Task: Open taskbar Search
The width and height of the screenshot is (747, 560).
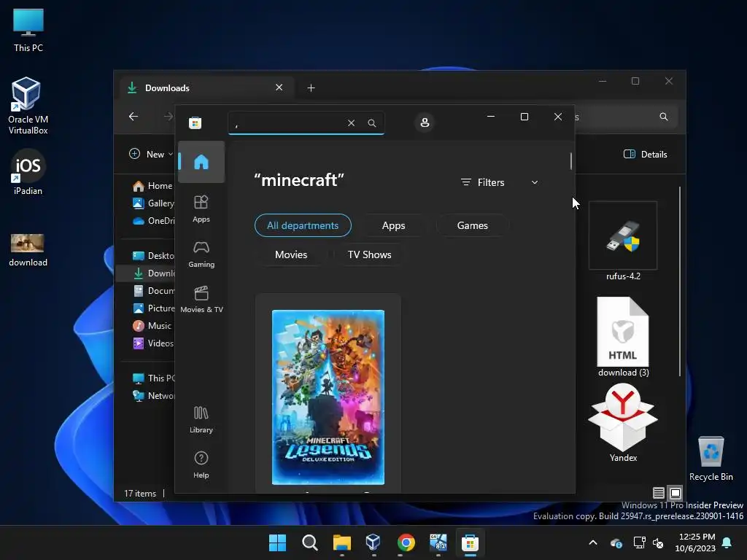Action: pyautogui.click(x=309, y=542)
